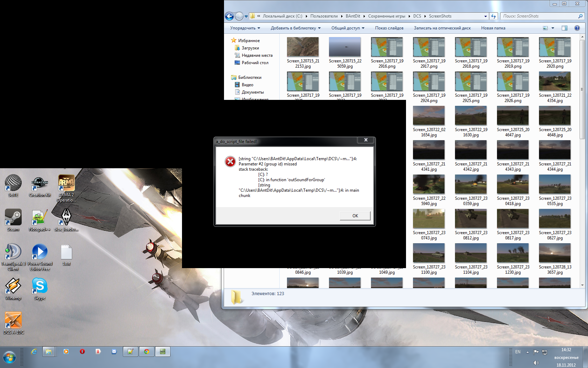Create a Новая папка folder
The image size is (588, 368).
(x=493, y=28)
